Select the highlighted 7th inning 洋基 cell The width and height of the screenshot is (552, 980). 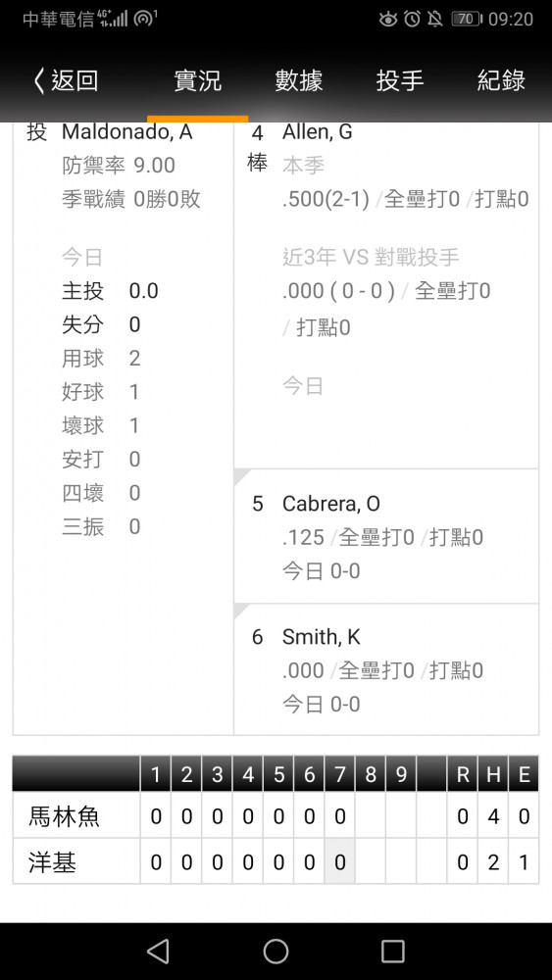coord(339,861)
